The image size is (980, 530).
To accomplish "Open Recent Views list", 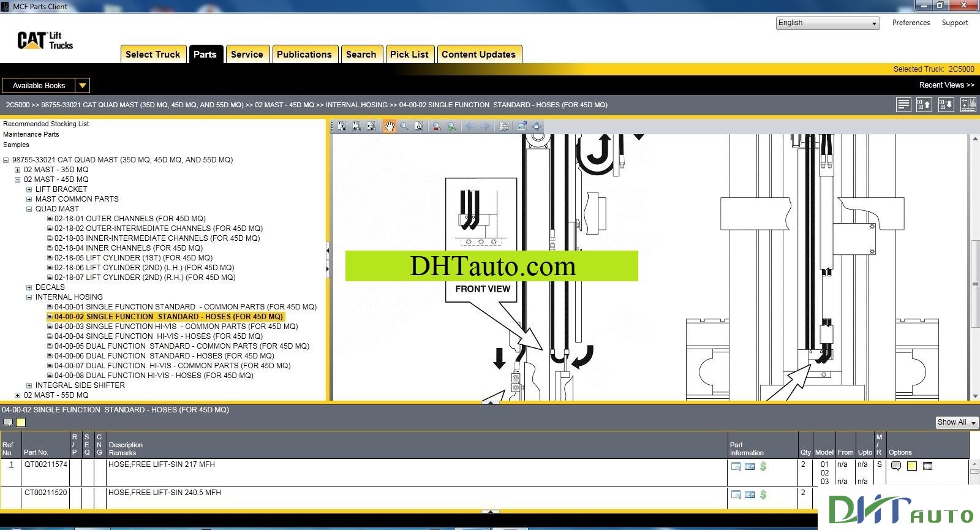I will pos(946,85).
